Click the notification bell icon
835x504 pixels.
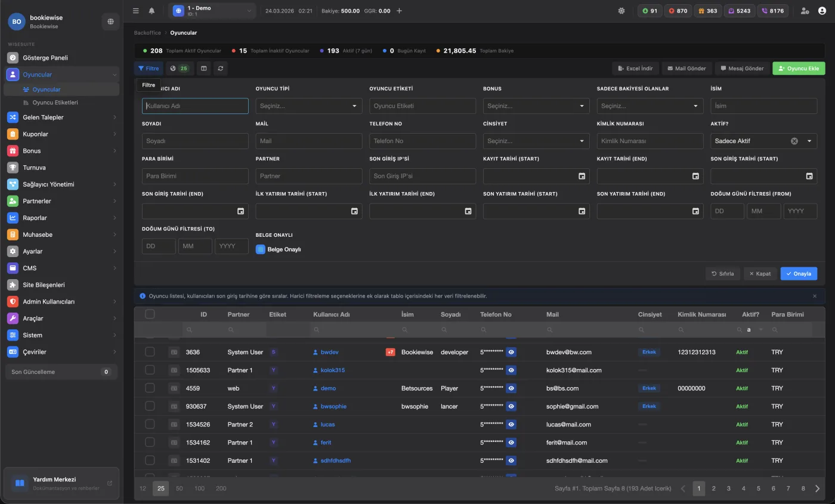click(x=151, y=11)
